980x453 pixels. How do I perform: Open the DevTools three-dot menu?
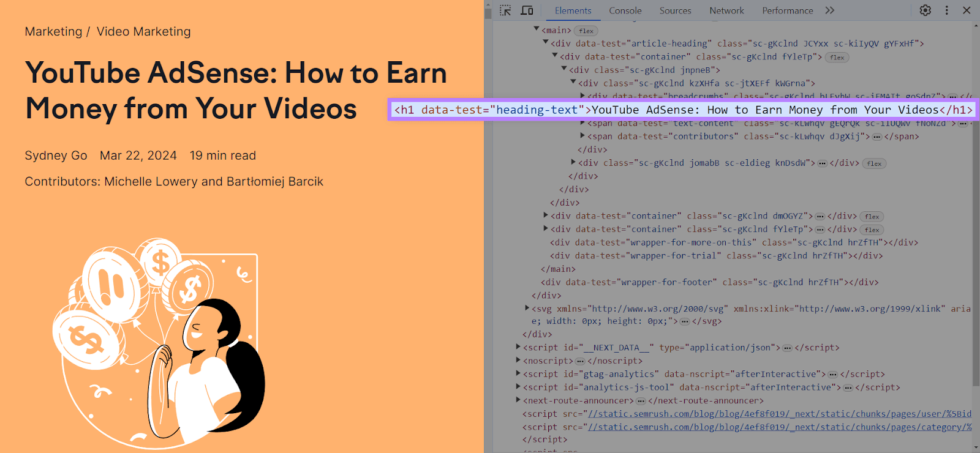pyautogui.click(x=947, y=10)
